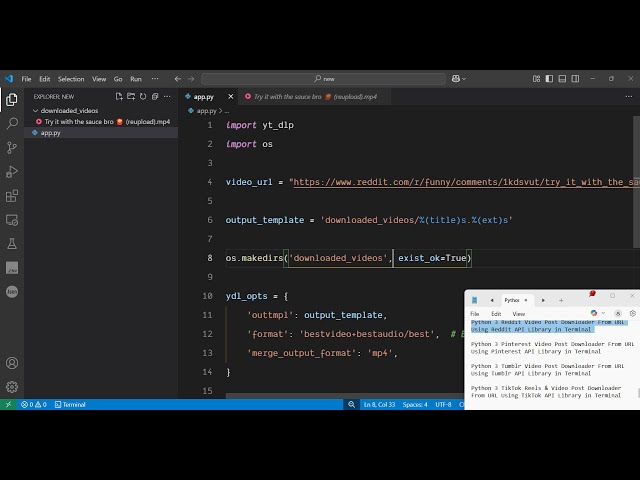Screen dimensions: 640x480
Task: Open the Selection menu
Action: point(71,79)
